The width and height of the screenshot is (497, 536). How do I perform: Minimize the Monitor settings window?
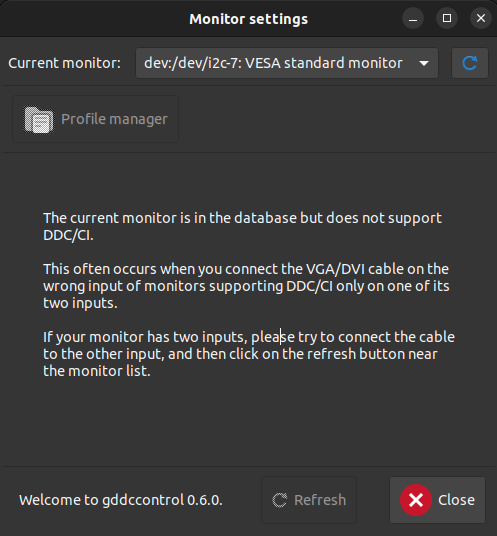click(413, 18)
